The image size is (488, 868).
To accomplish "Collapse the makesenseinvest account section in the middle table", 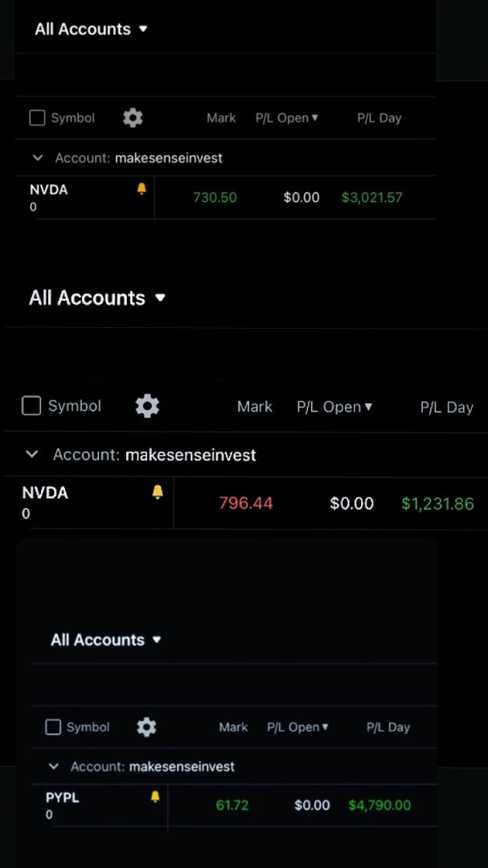I will 31,454.
